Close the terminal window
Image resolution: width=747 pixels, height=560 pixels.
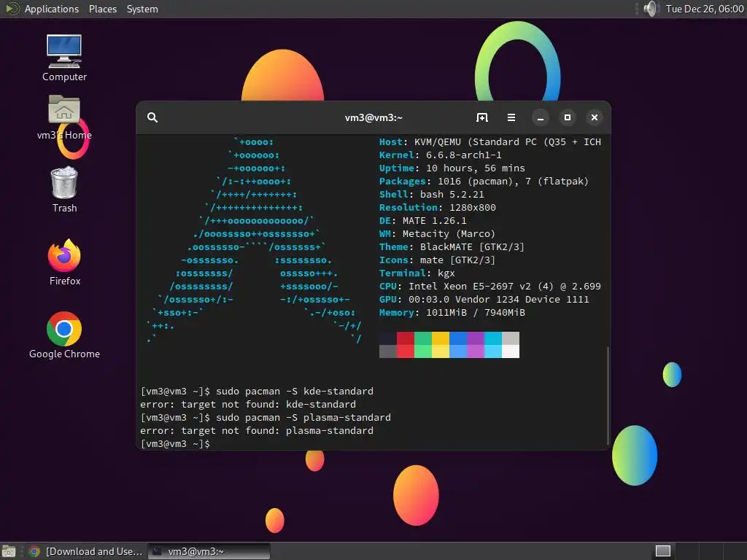(595, 117)
